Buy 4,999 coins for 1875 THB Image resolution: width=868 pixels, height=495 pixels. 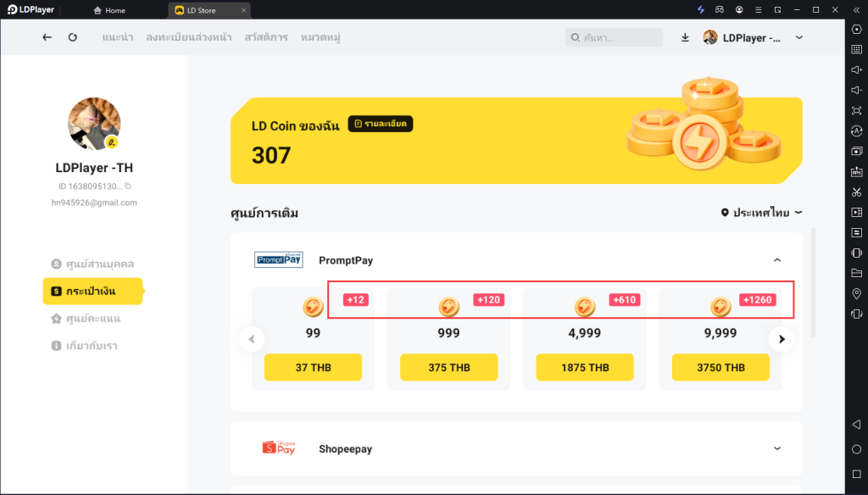click(585, 367)
